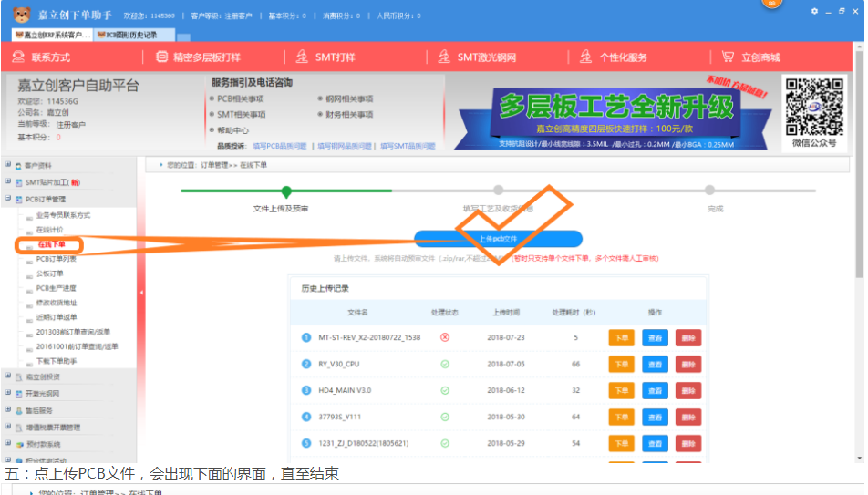The width and height of the screenshot is (868, 495).
Task: Click the blue 上传pcb文件 upload button
Action: pos(498,239)
